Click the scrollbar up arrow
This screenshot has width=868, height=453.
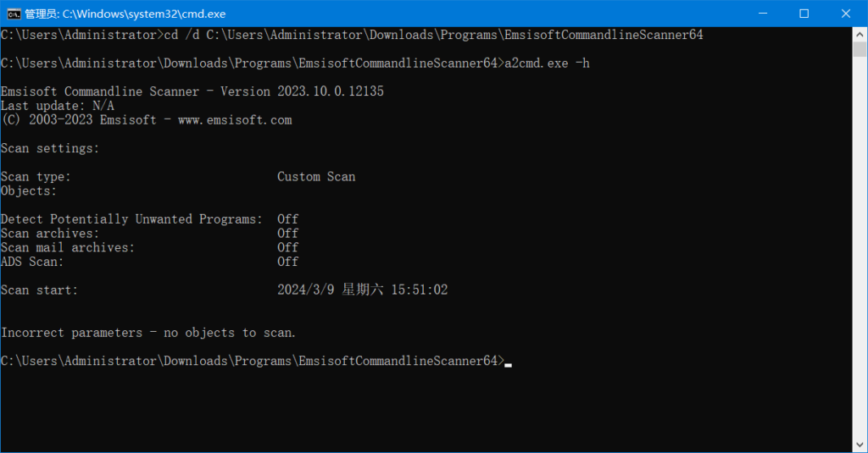click(x=860, y=35)
